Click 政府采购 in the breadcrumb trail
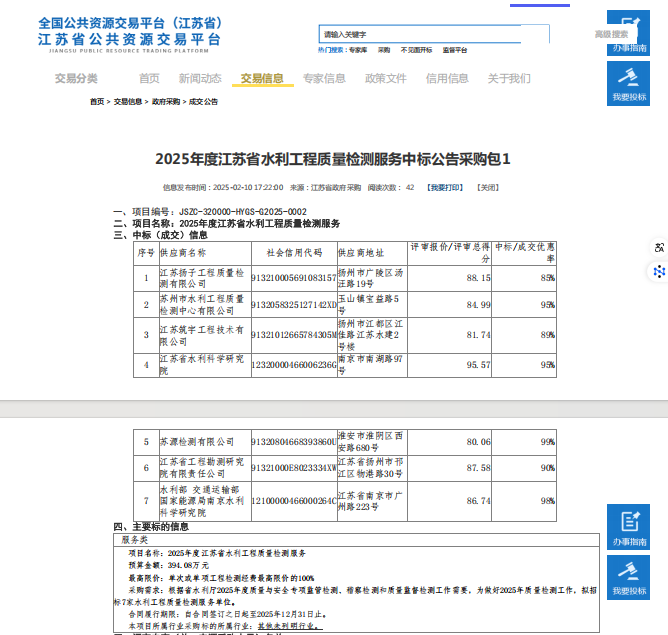Screen dimensions: 668x635 166,102
